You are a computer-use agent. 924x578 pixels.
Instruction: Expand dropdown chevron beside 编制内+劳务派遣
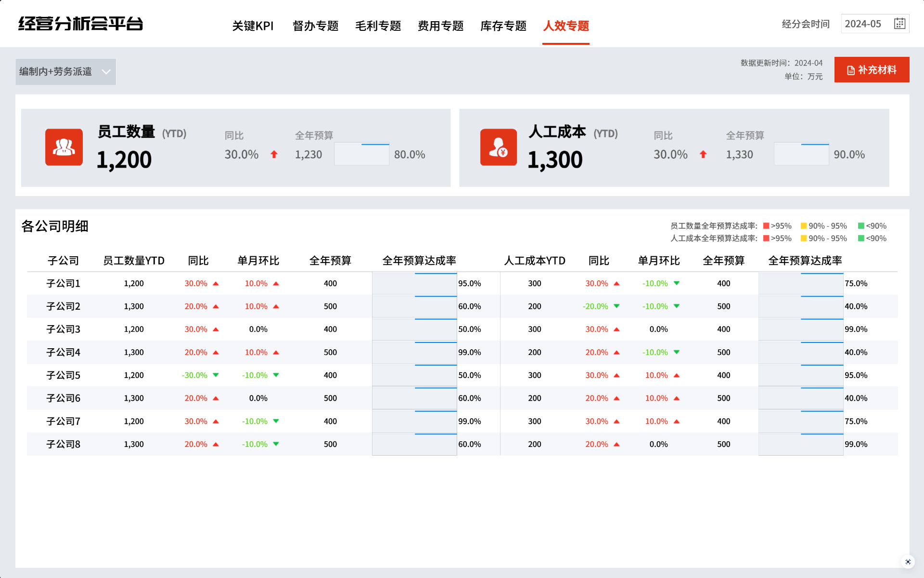pos(106,72)
